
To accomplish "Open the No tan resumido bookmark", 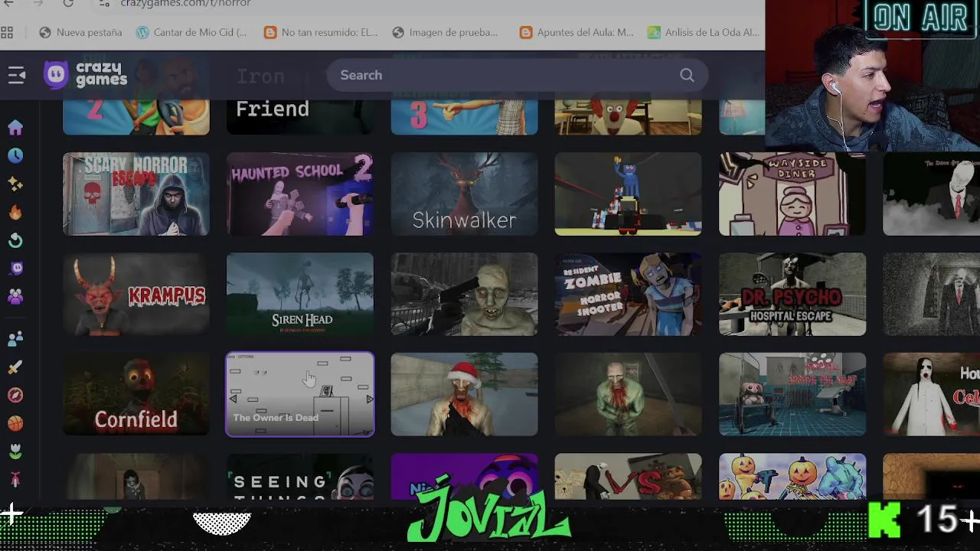I will click(x=321, y=32).
